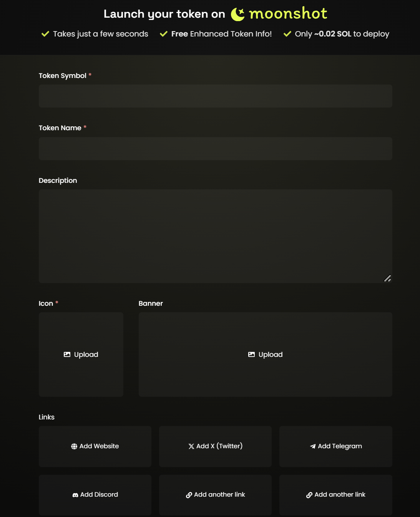Click the paper plane icon for Telegram
Image resolution: width=420 pixels, height=517 pixels.
tap(313, 446)
